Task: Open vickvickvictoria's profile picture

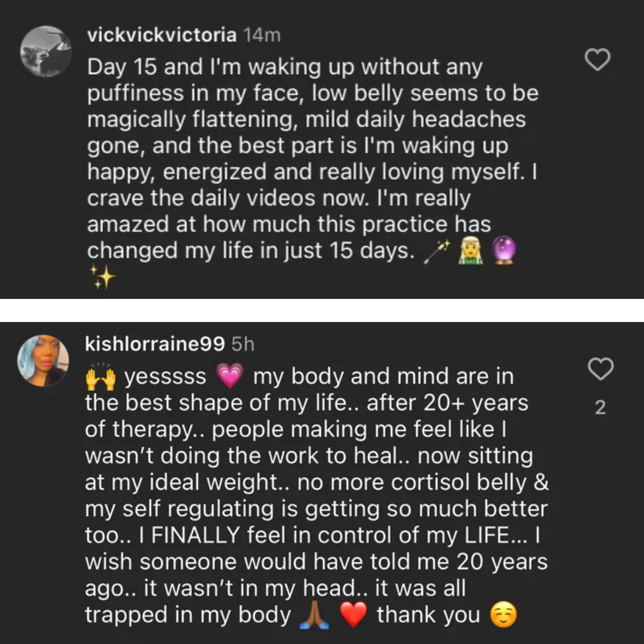Action: click(x=46, y=52)
